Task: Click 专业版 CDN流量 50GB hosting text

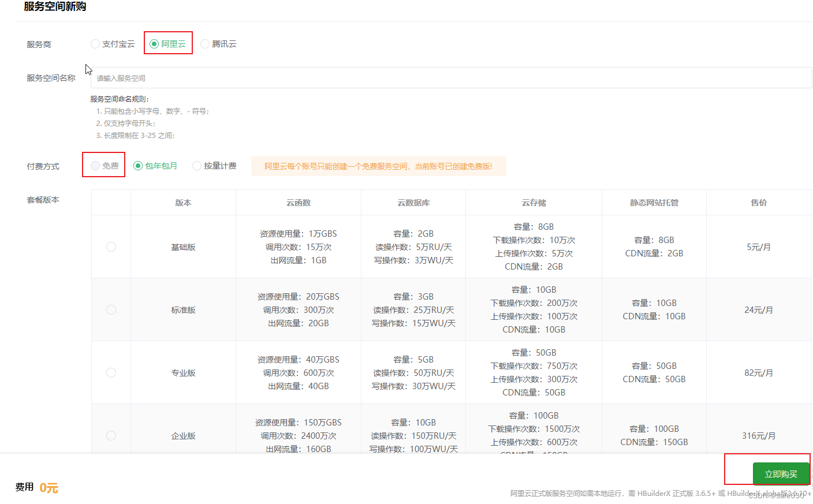Action: 654,379
